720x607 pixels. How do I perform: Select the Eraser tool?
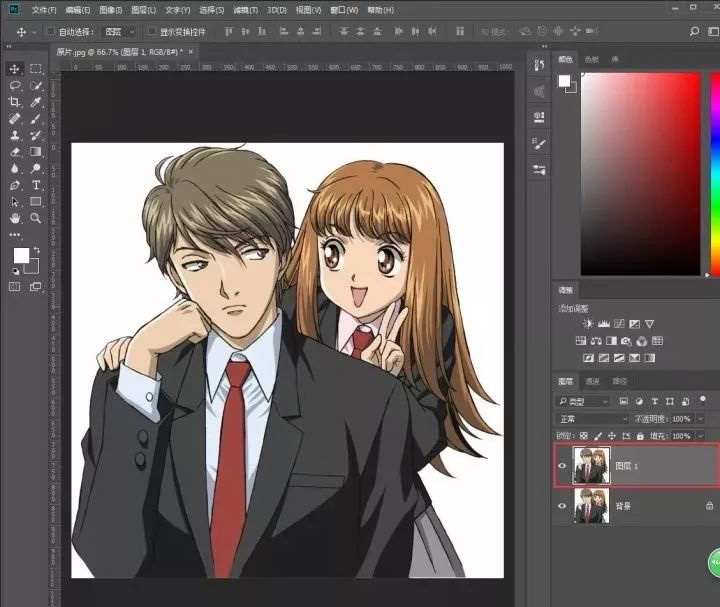click(15, 152)
